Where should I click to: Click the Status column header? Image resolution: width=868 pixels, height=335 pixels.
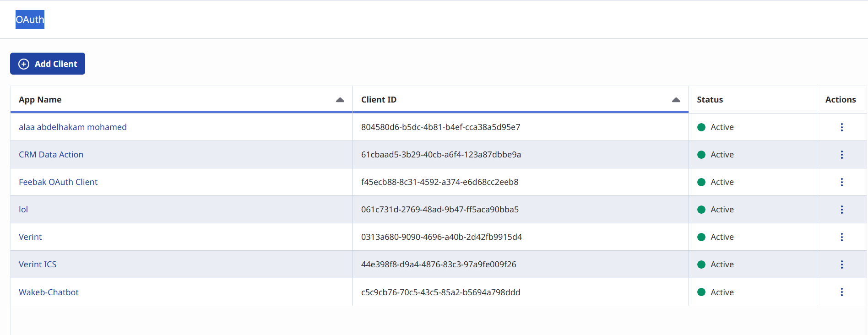pos(710,100)
